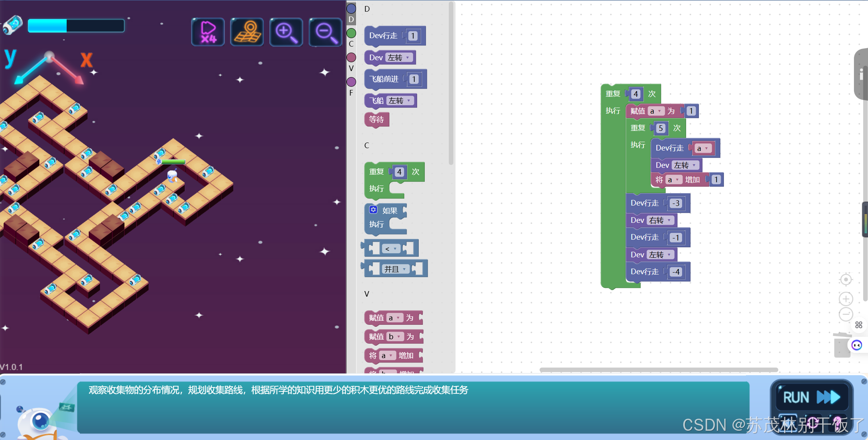Click the robot assistant face icon
The width and height of the screenshot is (868, 440).
point(857,345)
